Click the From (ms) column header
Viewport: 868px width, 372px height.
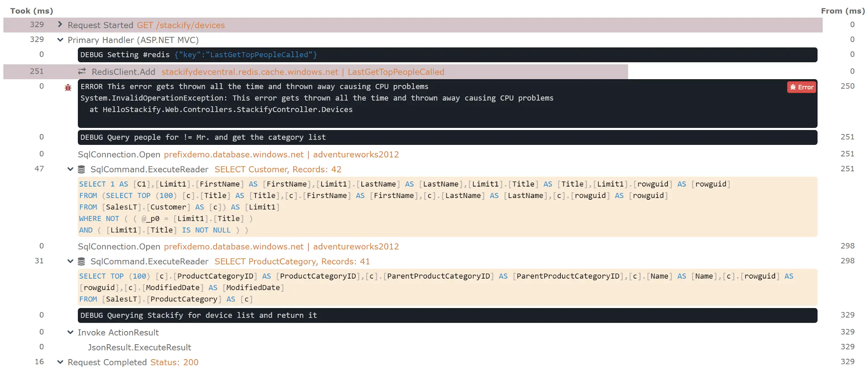click(843, 11)
